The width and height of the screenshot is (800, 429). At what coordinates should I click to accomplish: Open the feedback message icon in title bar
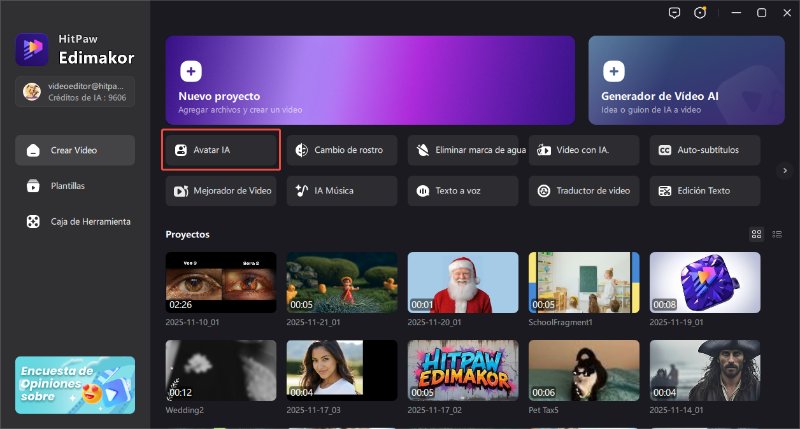(674, 13)
